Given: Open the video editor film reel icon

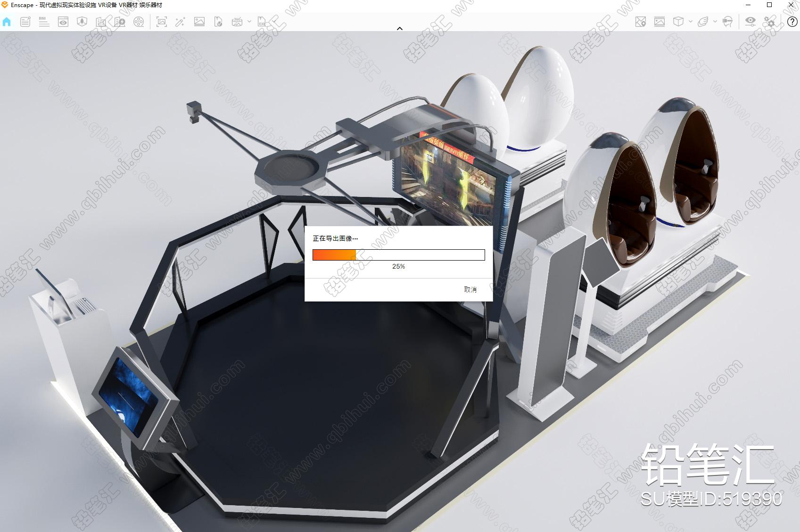Looking at the screenshot, I should tap(139, 22).
